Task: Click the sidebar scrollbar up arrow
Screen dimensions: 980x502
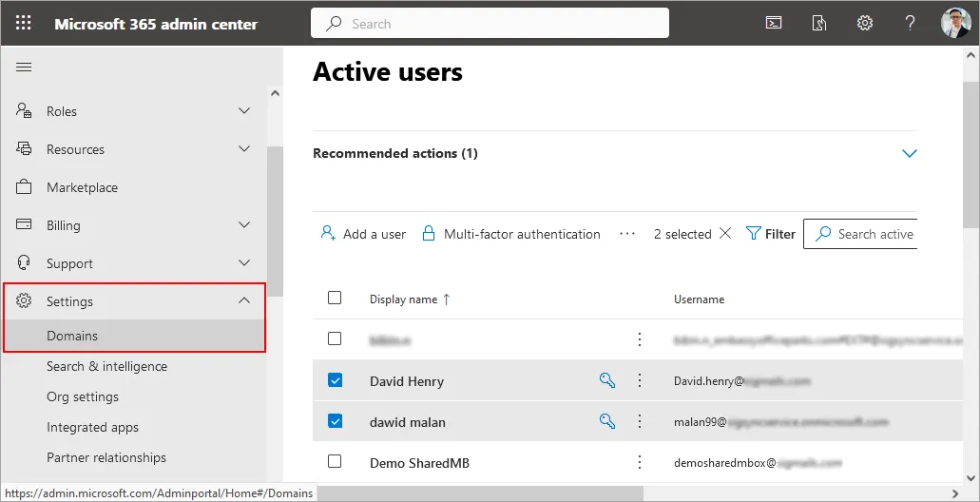Action: point(275,94)
